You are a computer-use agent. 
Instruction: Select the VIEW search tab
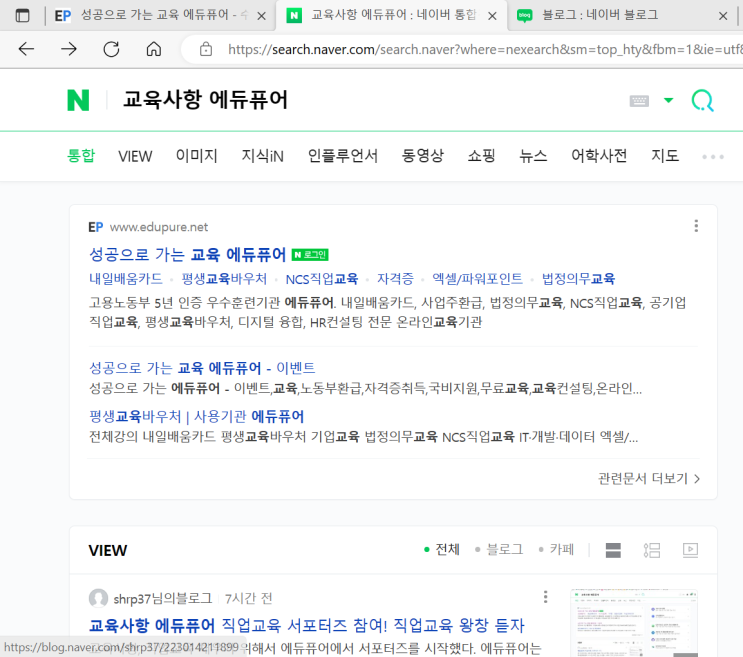click(135, 156)
